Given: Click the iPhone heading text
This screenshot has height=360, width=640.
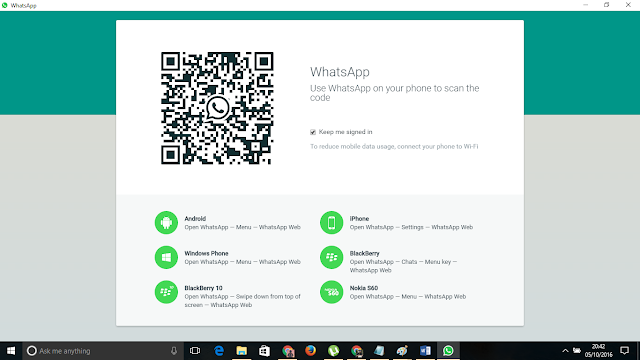Looking at the screenshot, I should [359, 219].
